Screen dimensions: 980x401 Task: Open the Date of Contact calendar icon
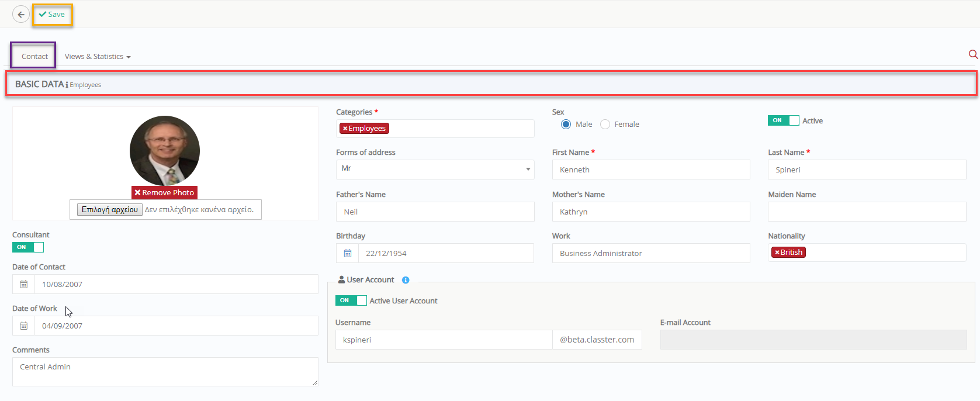(x=24, y=284)
